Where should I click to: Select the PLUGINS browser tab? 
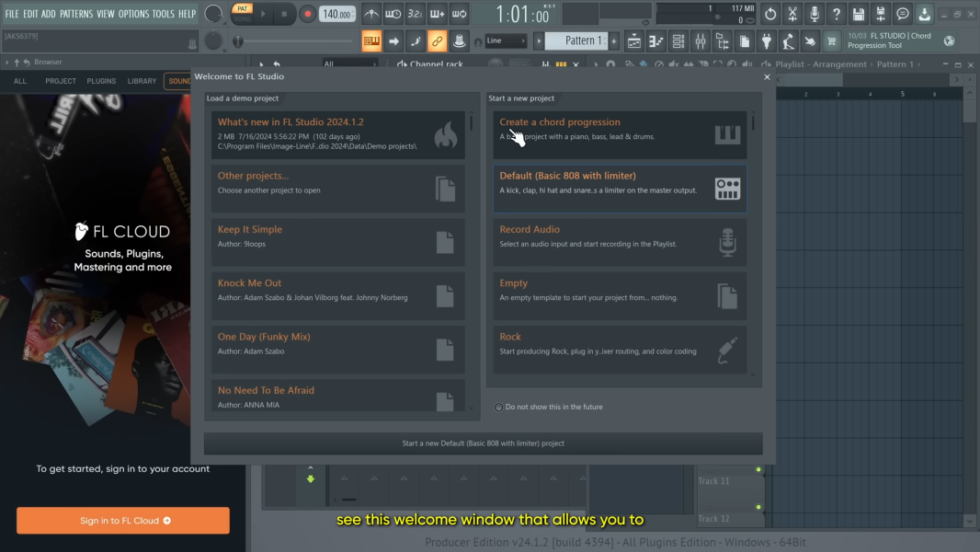101,81
